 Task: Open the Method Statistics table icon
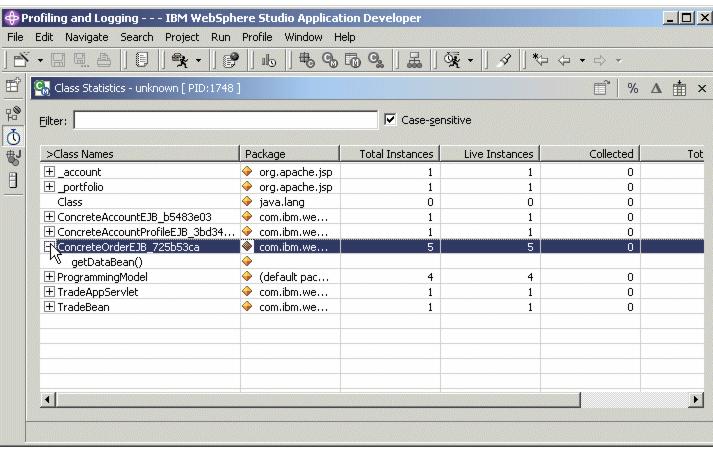(x=353, y=60)
